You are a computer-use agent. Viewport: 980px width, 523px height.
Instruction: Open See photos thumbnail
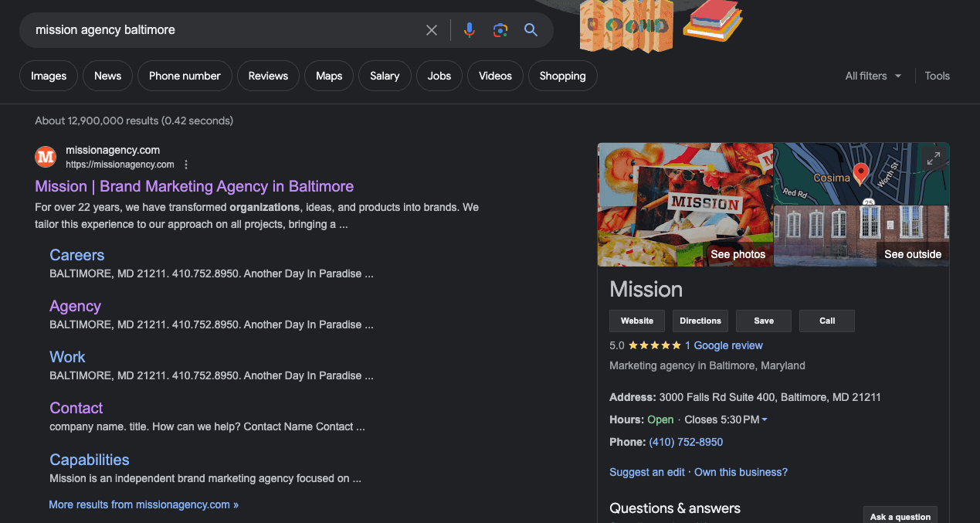coord(686,205)
